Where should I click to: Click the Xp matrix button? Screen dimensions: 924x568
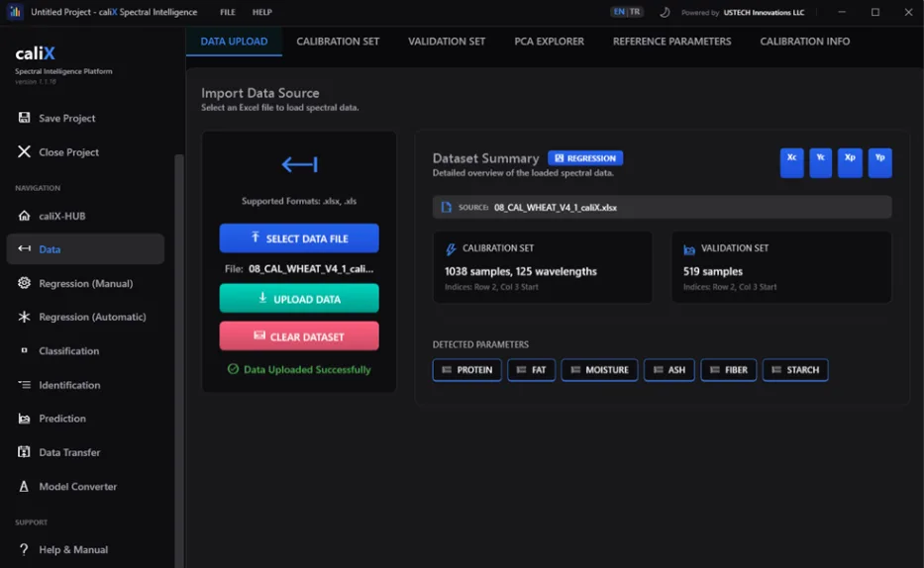click(x=850, y=162)
